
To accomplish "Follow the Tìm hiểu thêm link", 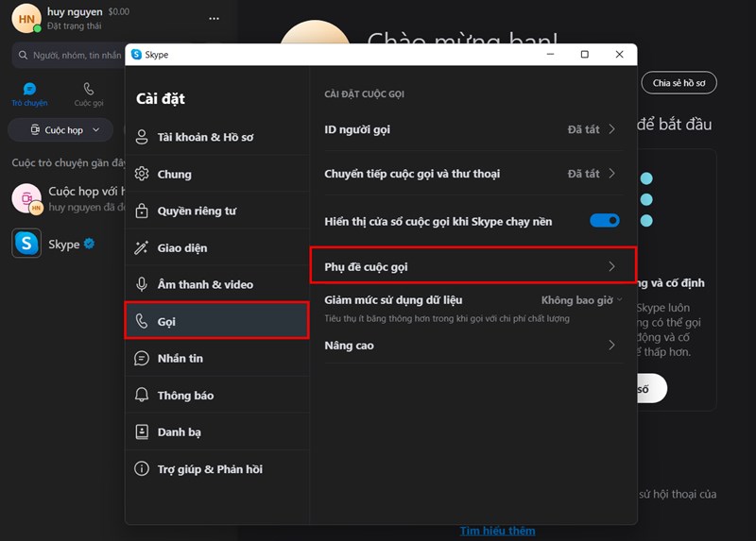I will [498, 531].
